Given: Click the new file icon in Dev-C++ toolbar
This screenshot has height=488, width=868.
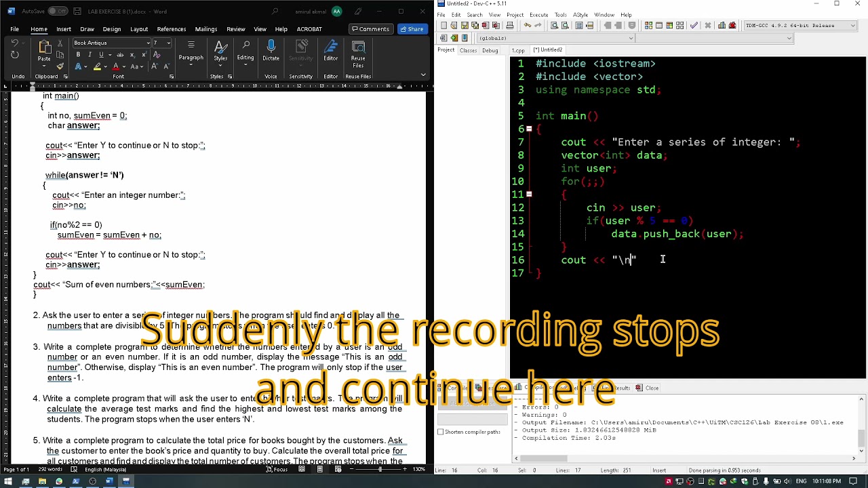Looking at the screenshot, I should [443, 25].
